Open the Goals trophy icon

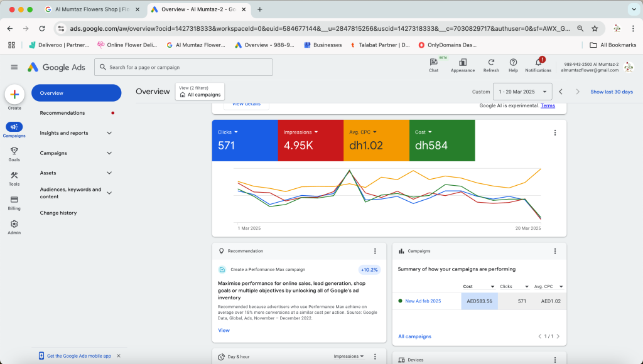14,151
